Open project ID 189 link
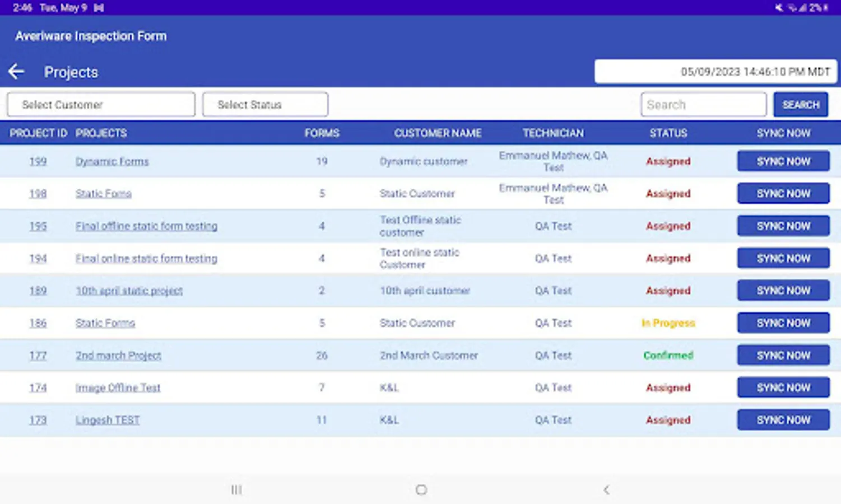Viewport: 841px width, 504px height. coord(38,291)
